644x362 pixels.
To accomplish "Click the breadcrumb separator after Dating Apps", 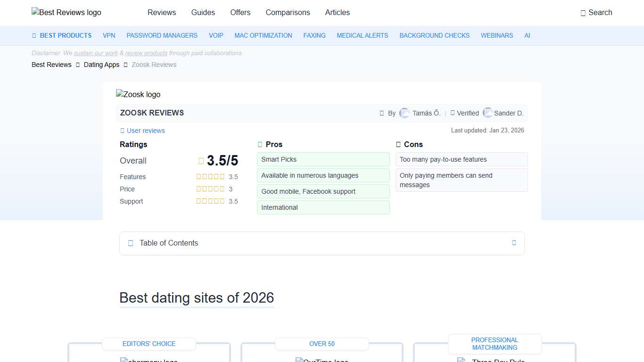I will point(124,65).
